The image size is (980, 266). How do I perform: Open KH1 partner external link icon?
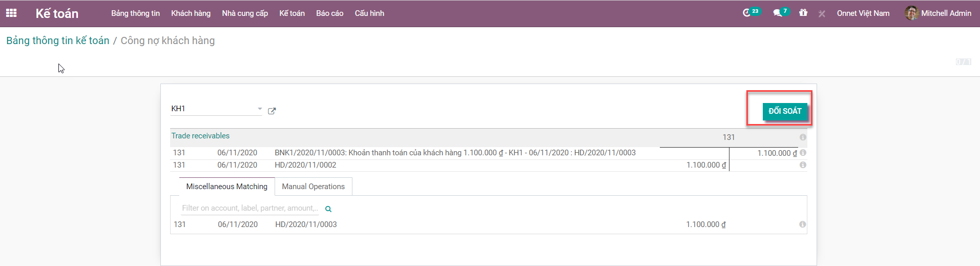pos(272,111)
